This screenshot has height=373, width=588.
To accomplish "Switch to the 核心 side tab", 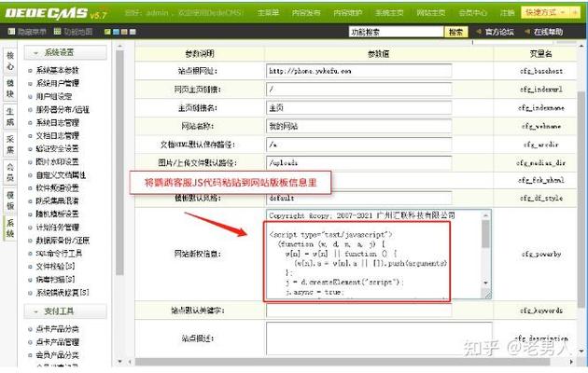I will (10, 61).
